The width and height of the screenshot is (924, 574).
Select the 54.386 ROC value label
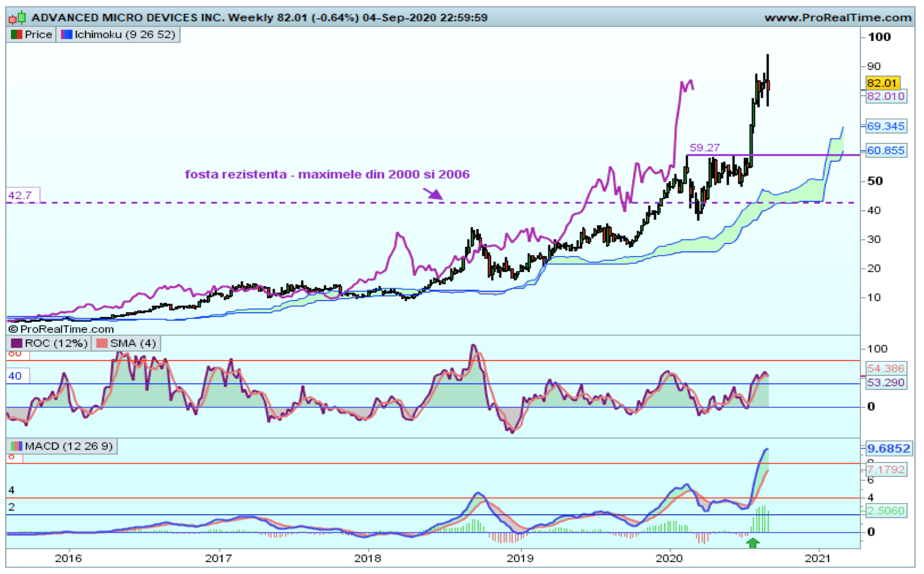886,368
